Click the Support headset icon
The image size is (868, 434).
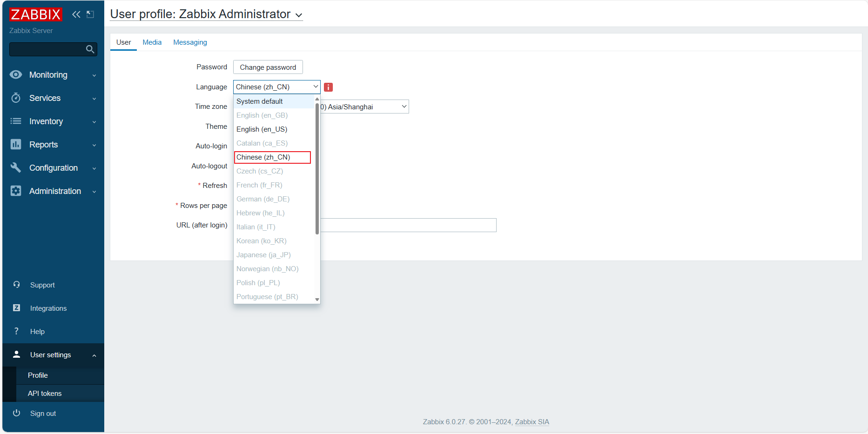[x=17, y=285]
